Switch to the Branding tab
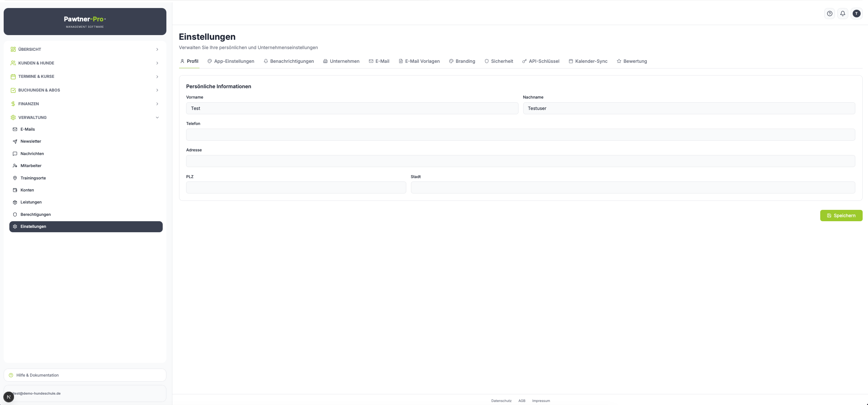 coord(462,61)
